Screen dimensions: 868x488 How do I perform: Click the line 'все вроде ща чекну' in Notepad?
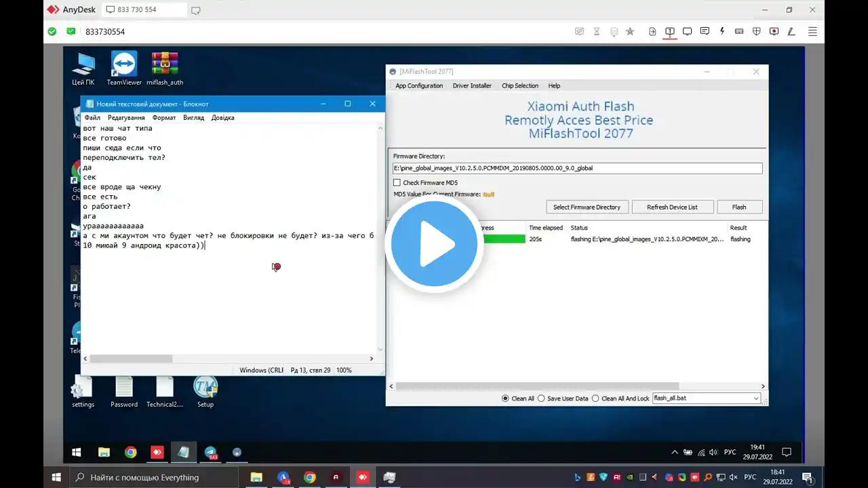pos(122,187)
